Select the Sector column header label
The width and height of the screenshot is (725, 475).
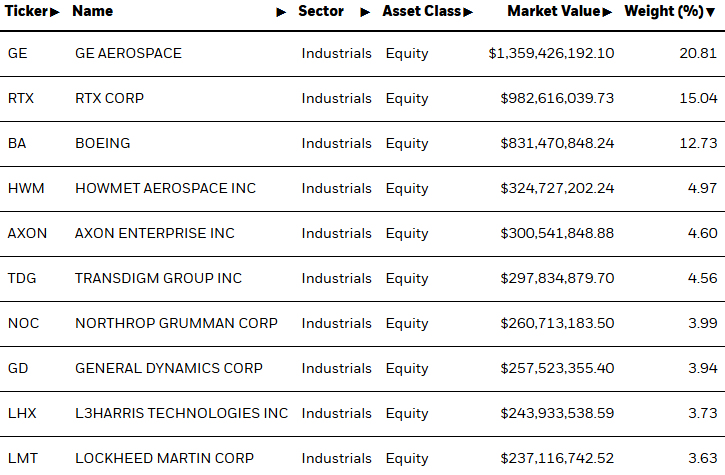pyautogui.click(x=321, y=12)
